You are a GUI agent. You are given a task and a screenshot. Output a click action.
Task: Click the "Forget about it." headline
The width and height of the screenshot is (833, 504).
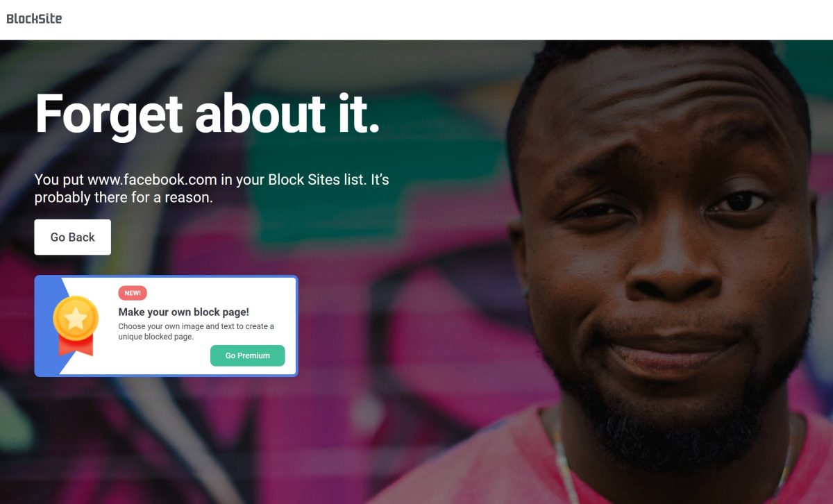click(208, 113)
